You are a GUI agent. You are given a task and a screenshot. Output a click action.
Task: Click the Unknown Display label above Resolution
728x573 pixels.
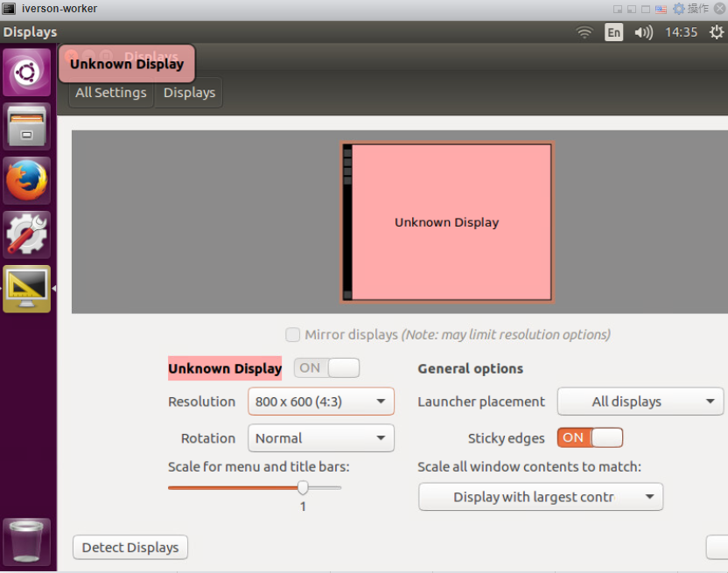coord(225,368)
